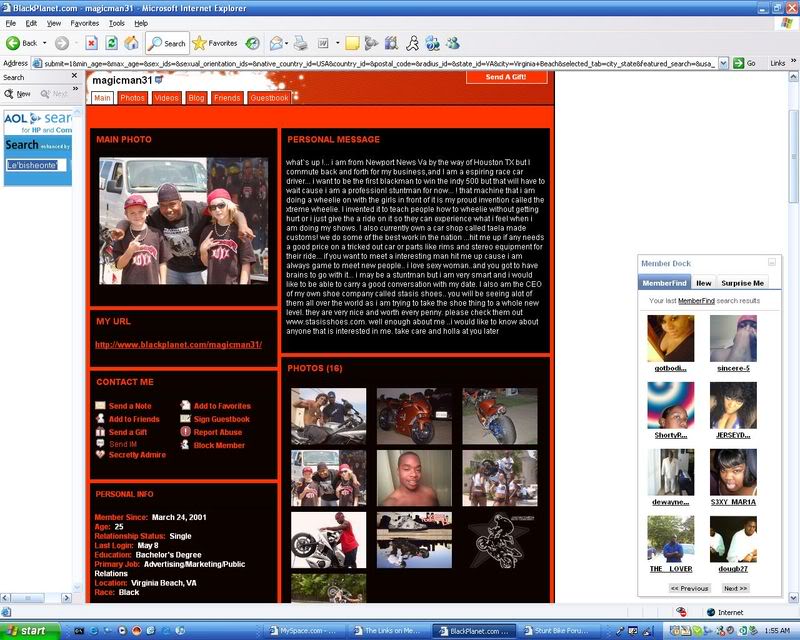Screen dimensions: 800x640
Task: Click the Block Member icon
Action: 184,444
